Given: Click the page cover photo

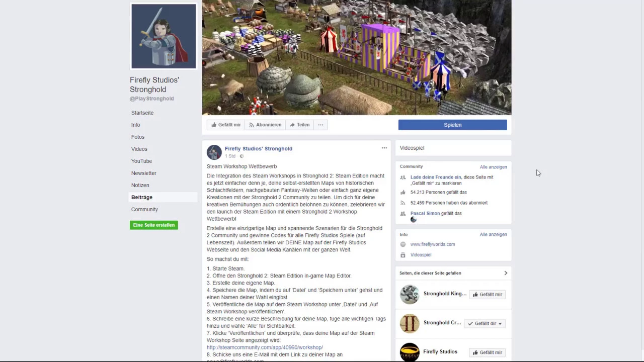Looking at the screenshot, I should click(x=357, y=57).
